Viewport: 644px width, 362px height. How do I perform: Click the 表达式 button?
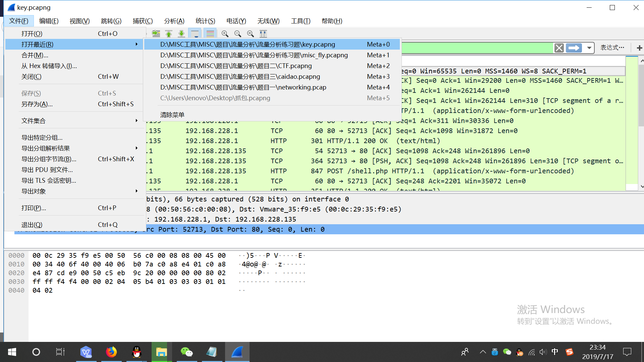pos(612,48)
